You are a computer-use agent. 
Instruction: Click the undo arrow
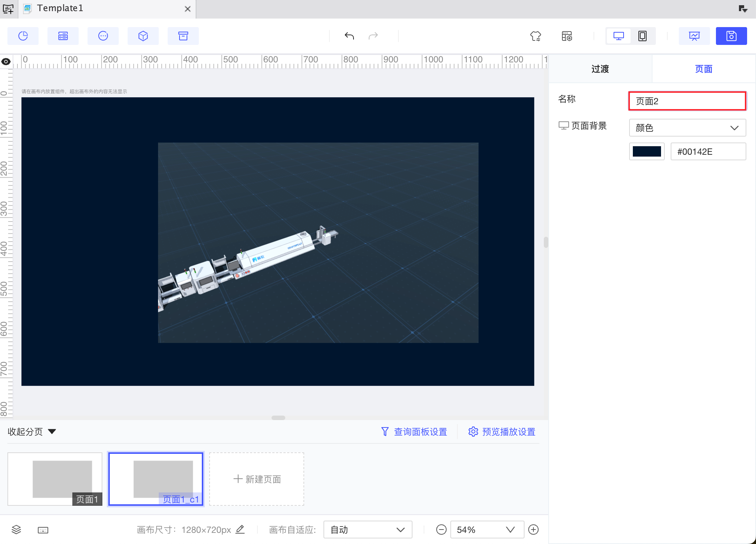pos(349,36)
